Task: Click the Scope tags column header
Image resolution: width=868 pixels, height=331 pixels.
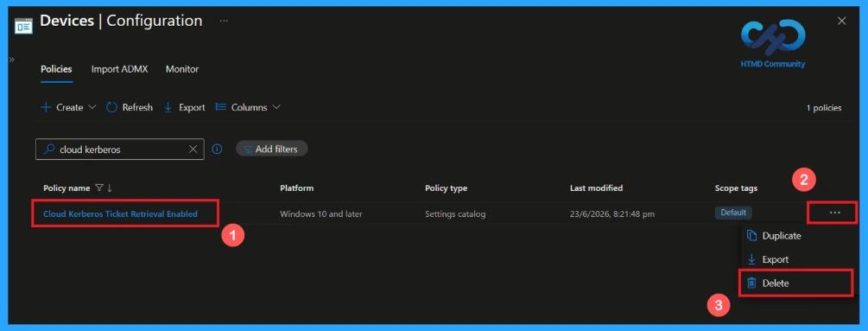Action: [x=736, y=188]
